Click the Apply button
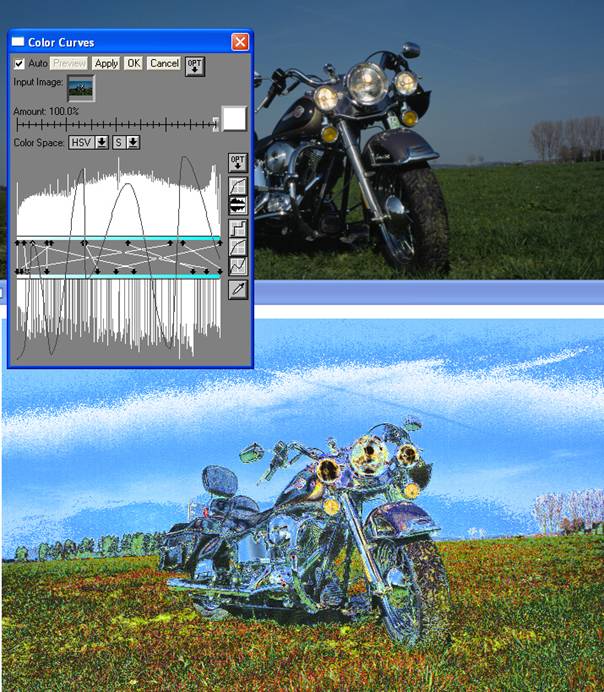This screenshot has height=692, width=604. [106, 64]
